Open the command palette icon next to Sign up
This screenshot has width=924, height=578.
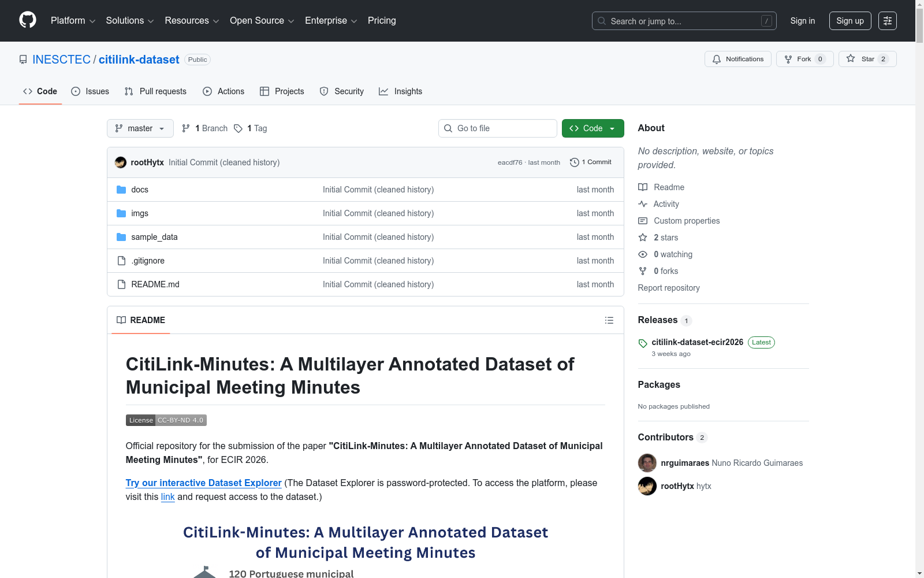tap(888, 21)
